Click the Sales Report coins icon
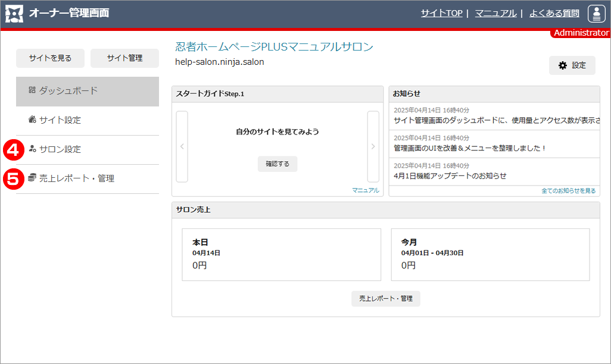 tap(32, 178)
